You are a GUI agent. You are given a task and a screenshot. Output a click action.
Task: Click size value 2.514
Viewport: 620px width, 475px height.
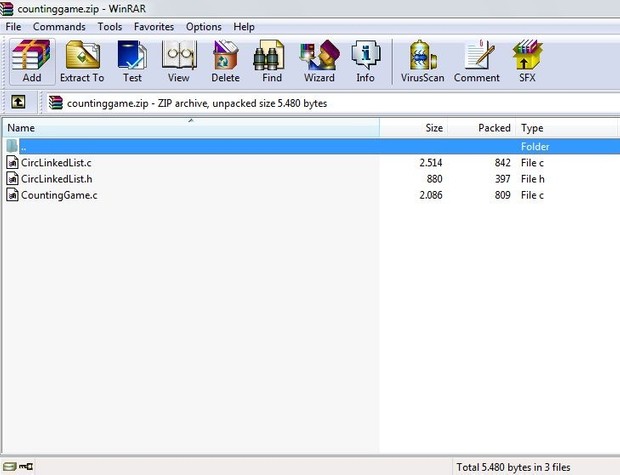pyautogui.click(x=431, y=163)
